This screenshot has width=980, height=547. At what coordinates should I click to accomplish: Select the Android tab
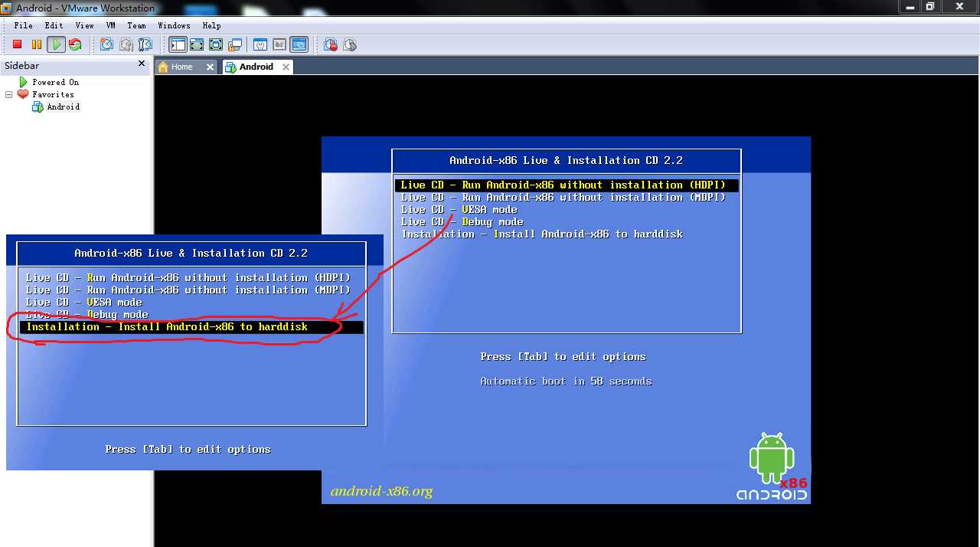[256, 67]
